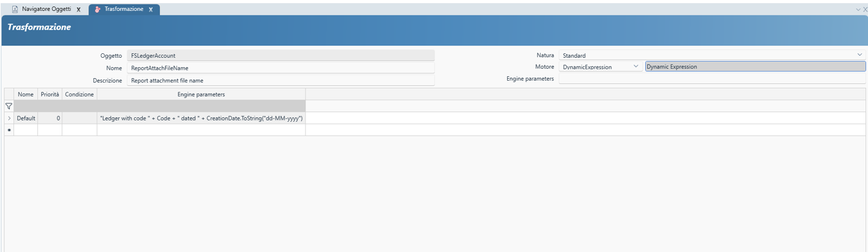Close the Trasformazione tab

click(x=151, y=10)
